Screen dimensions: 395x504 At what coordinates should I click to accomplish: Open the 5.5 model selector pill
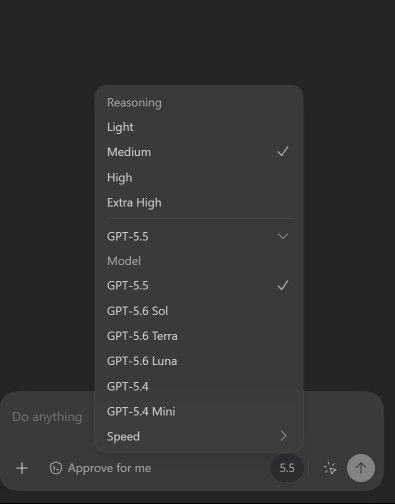click(x=287, y=468)
